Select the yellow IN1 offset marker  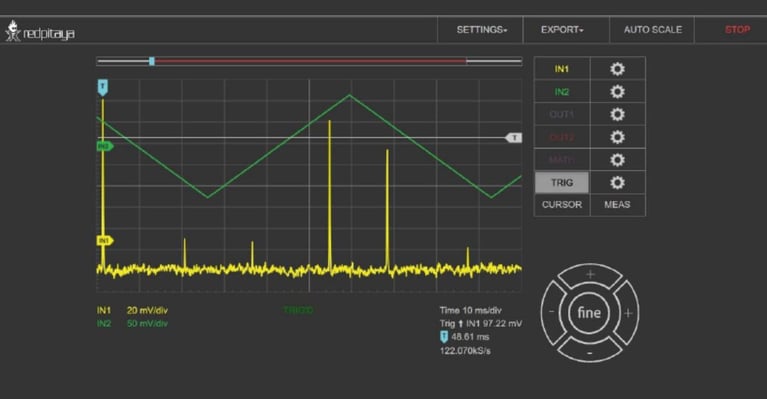pyautogui.click(x=105, y=241)
